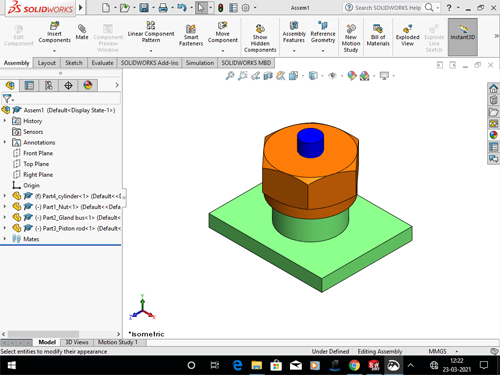Open Edit Appearance color ball icon

coord(352,76)
